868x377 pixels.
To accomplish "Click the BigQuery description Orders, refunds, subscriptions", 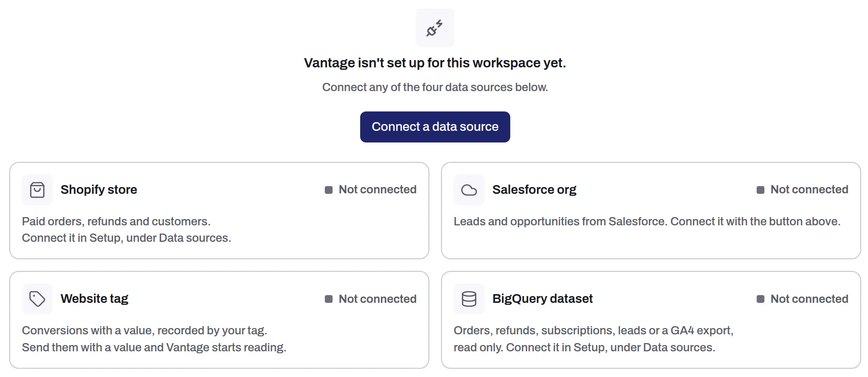I will (594, 330).
